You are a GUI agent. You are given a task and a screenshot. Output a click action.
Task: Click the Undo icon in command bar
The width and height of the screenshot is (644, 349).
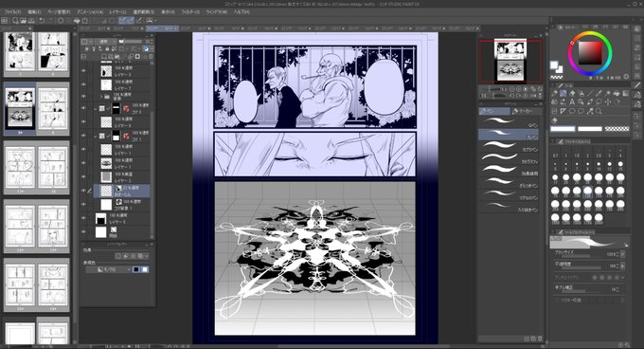[42, 20]
